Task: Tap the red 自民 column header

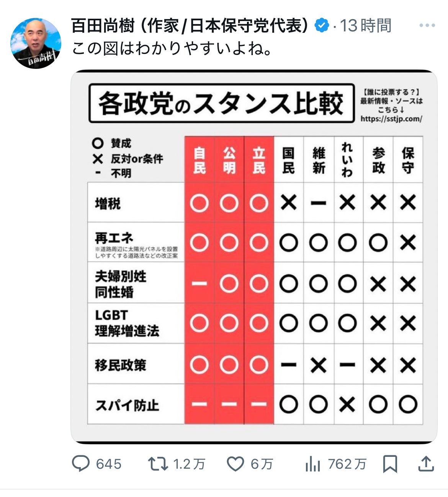Action: tap(199, 160)
